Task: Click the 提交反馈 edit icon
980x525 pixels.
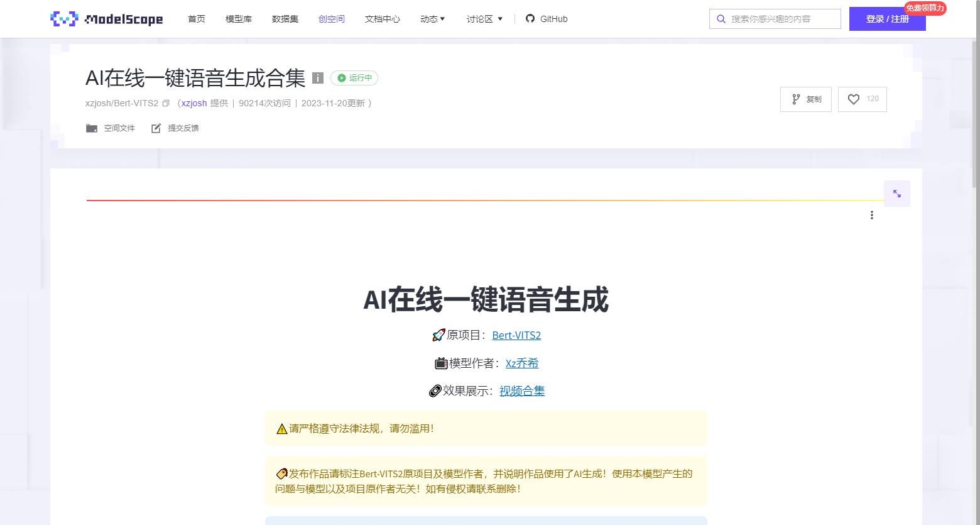Action: coord(156,128)
